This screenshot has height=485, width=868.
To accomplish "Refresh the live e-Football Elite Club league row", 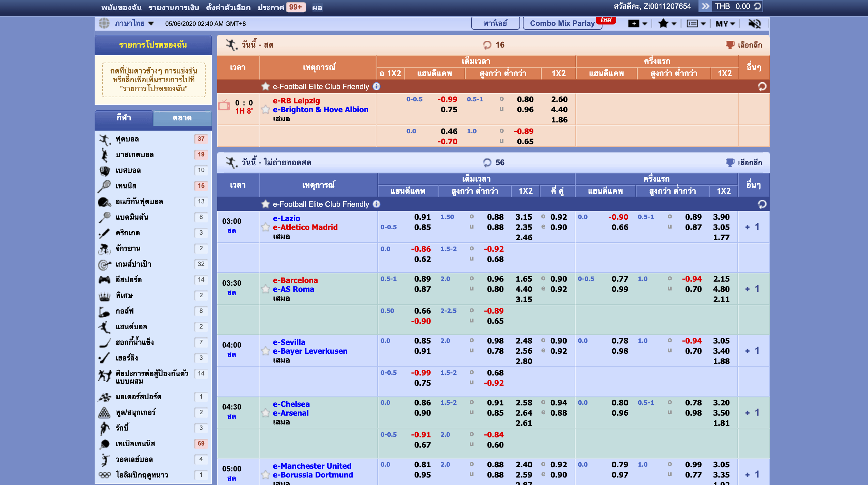I will coord(762,86).
